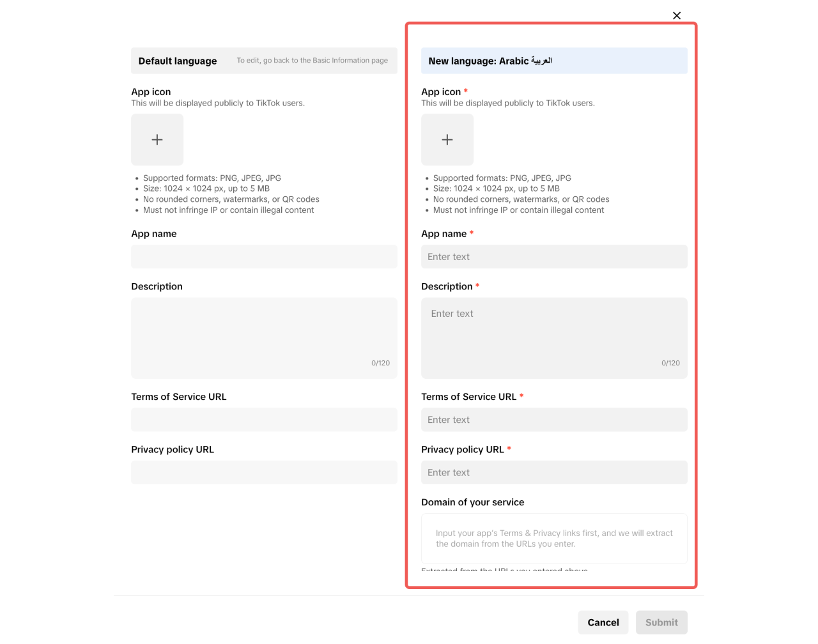This screenshot has height=644, width=818.
Task: Click the New language: Arabic header
Action: tap(490, 61)
